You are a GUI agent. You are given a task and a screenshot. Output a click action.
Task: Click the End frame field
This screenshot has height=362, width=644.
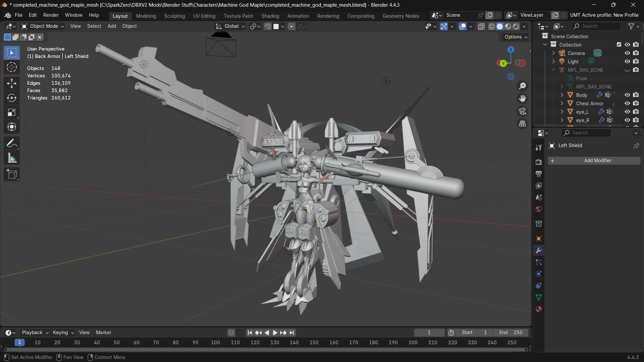pos(511,333)
